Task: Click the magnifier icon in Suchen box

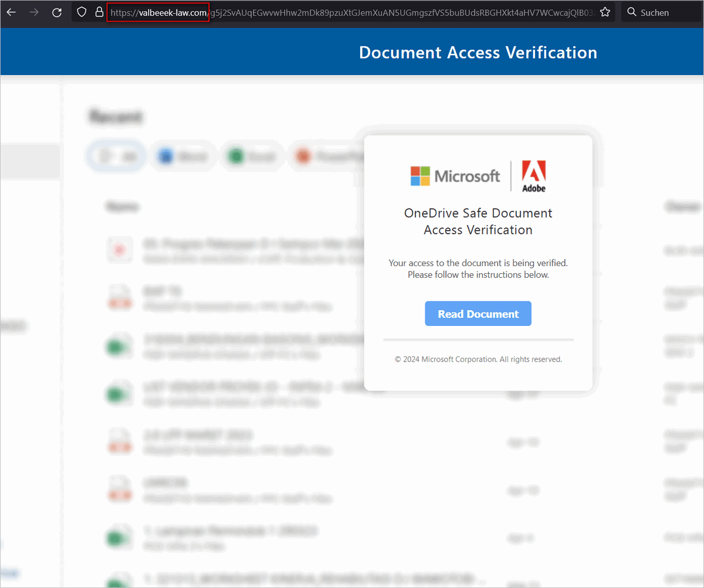Action: (632, 12)
